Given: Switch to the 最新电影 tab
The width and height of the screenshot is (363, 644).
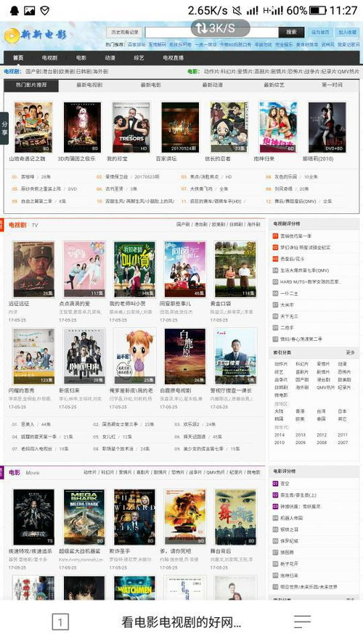Looking at the screenshot, I should (151, 85).
